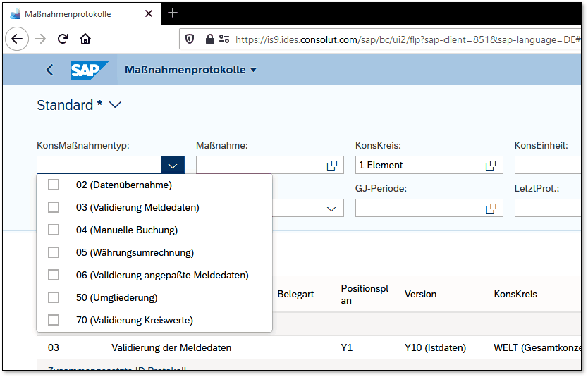Go back using SAP back arrow

tap(49, 70)
